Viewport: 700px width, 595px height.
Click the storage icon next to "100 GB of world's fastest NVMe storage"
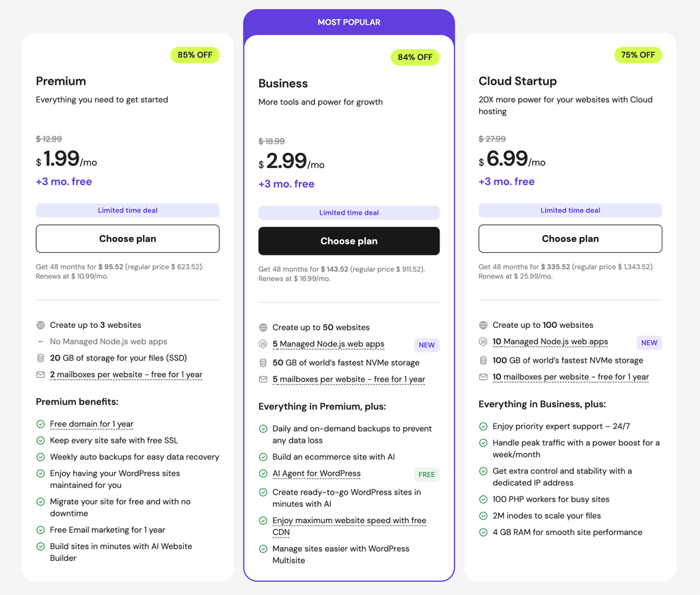pyautogui.click(x=484, y=360)
